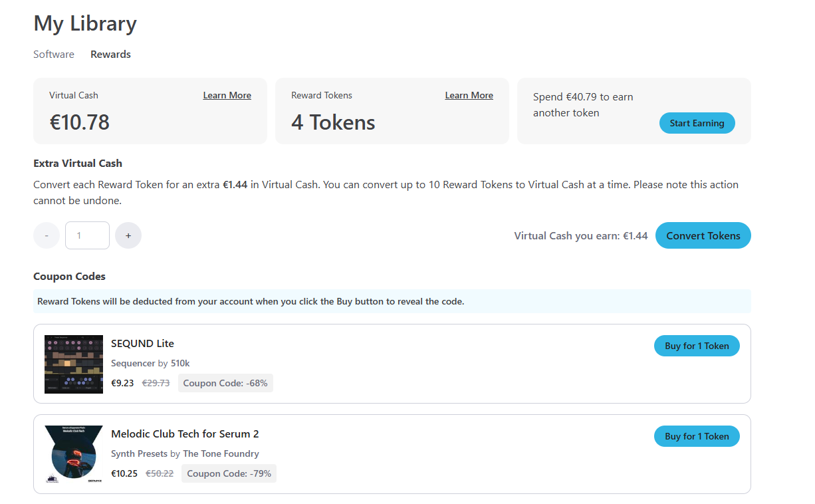Image resolution: width=815 pixels, height=504 pixels.
Task: Switch to the Software tab
Action: point(54,55)
